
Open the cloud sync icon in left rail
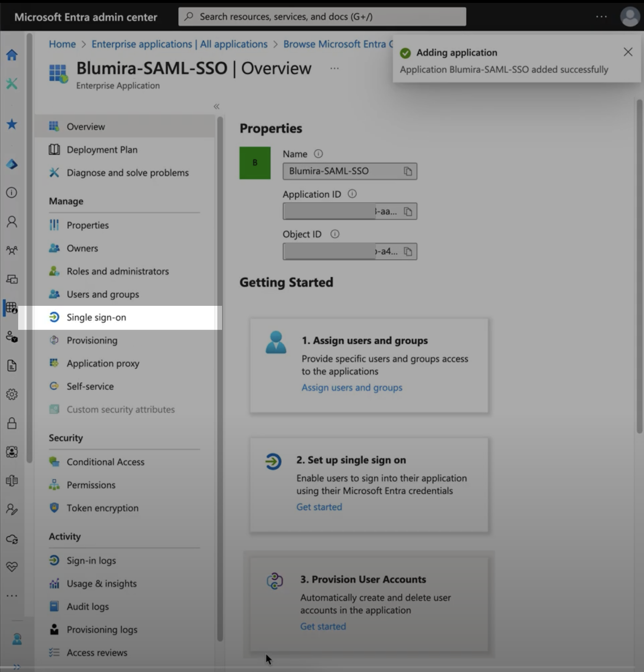[12, 539]
